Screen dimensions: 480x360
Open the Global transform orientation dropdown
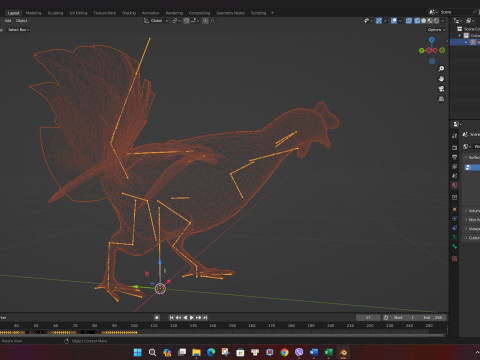(x=156, y=21)
